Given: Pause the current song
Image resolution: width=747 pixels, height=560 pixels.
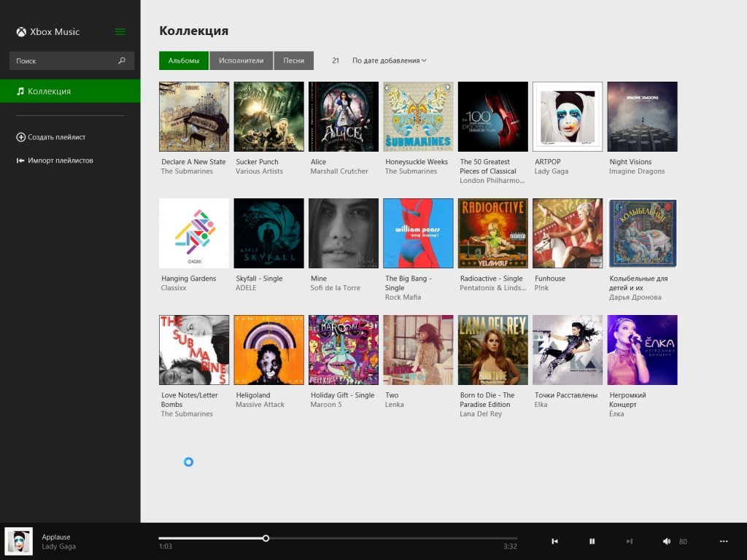Looking at the screenshot, I should tap(592, 542).
